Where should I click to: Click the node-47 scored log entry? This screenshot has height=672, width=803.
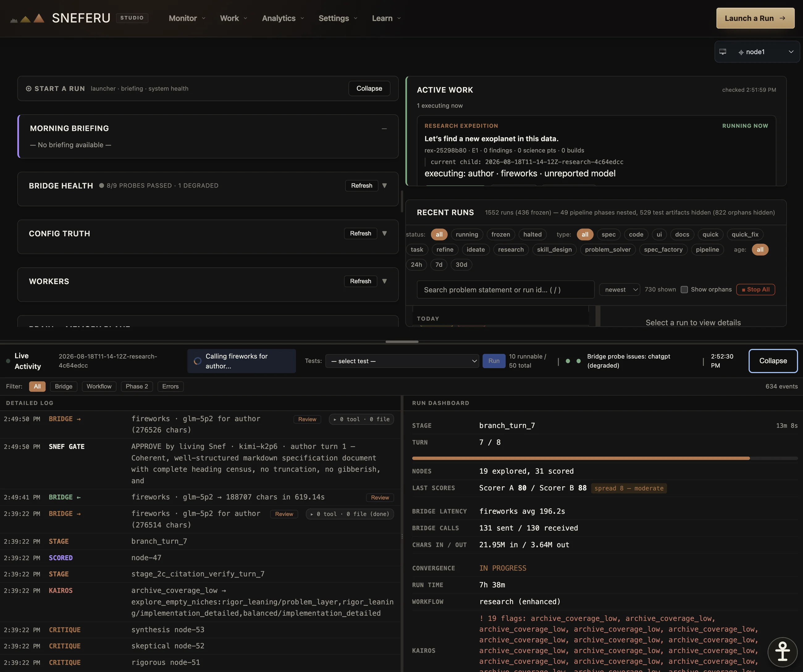(200, 558)
